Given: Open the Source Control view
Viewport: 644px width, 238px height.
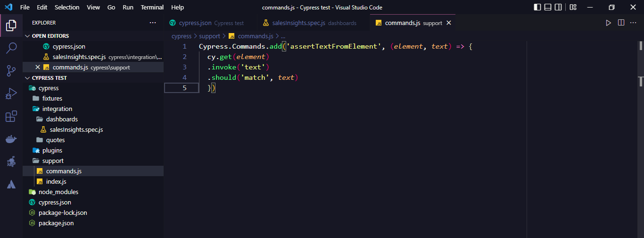Looking at the screenshot, I should [11, 70].
